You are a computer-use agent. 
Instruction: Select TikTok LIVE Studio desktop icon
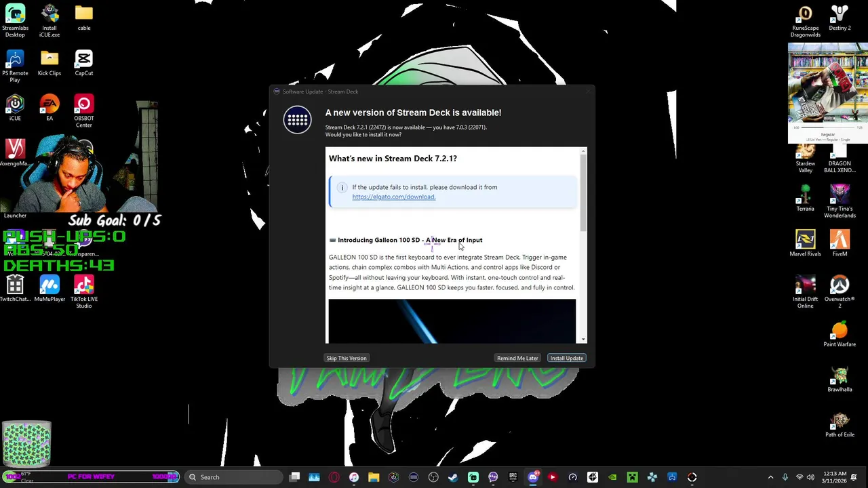(84, 291)
